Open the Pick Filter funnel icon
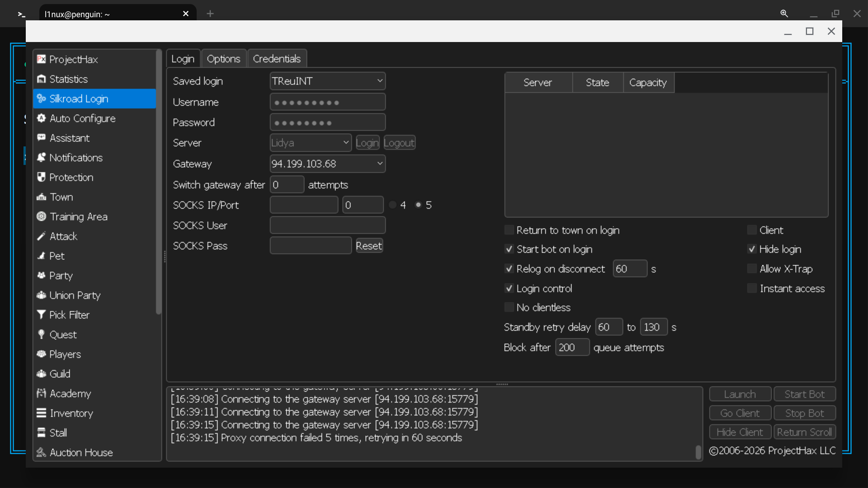Viewport: 868px width, 488px height. [41, 315]
